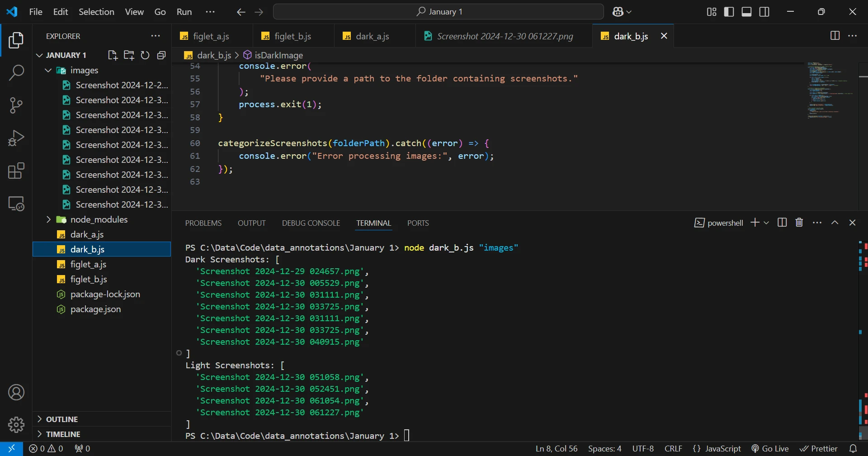The image size is (868, 456).
Task: Click Spaces: 4 indentation setting
Action: 604,449
